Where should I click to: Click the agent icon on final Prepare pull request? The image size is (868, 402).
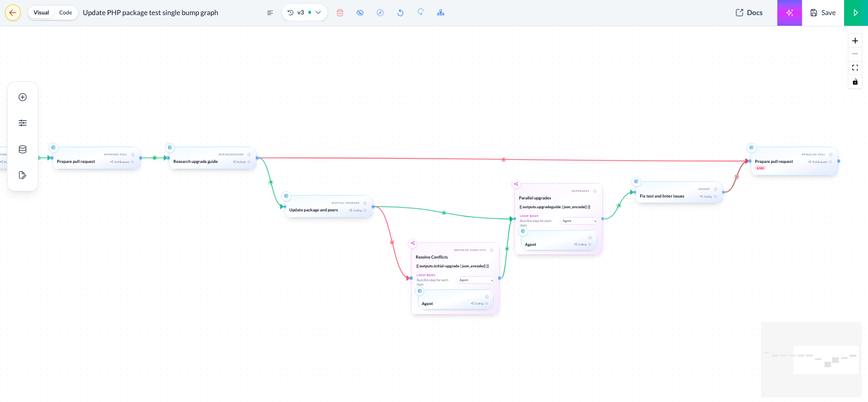(752, 148)
